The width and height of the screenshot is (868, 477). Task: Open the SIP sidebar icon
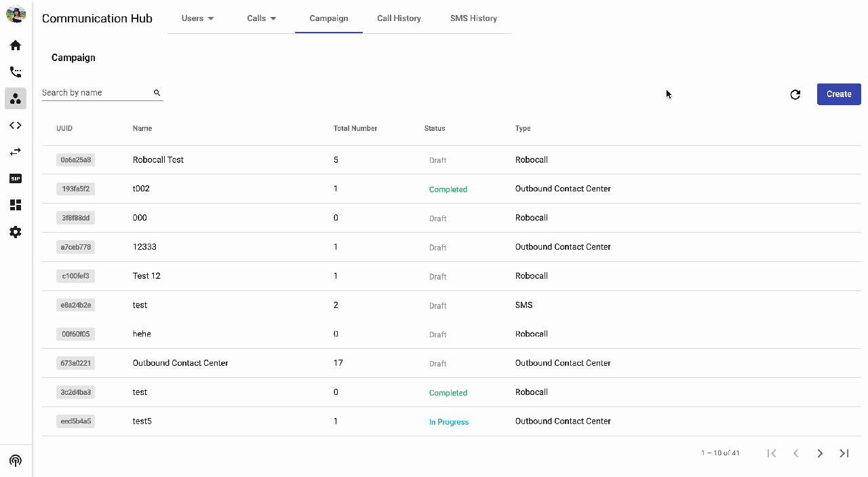[16, 178]
